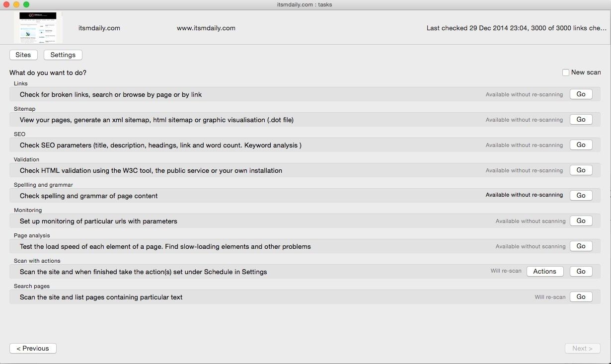Image resolution: width=611 pixels, height=364 pixels.
Task: Click the 'Page analysis' section label
Action: coord(32,235)
